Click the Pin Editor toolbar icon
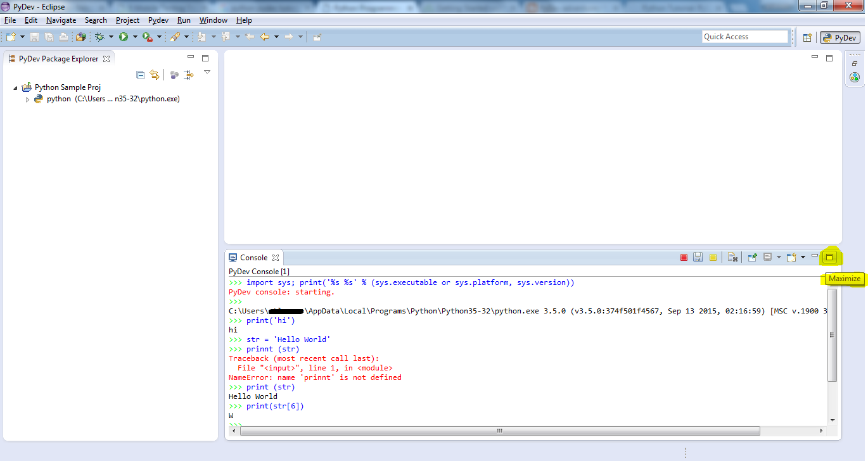 tap(317, 37)
